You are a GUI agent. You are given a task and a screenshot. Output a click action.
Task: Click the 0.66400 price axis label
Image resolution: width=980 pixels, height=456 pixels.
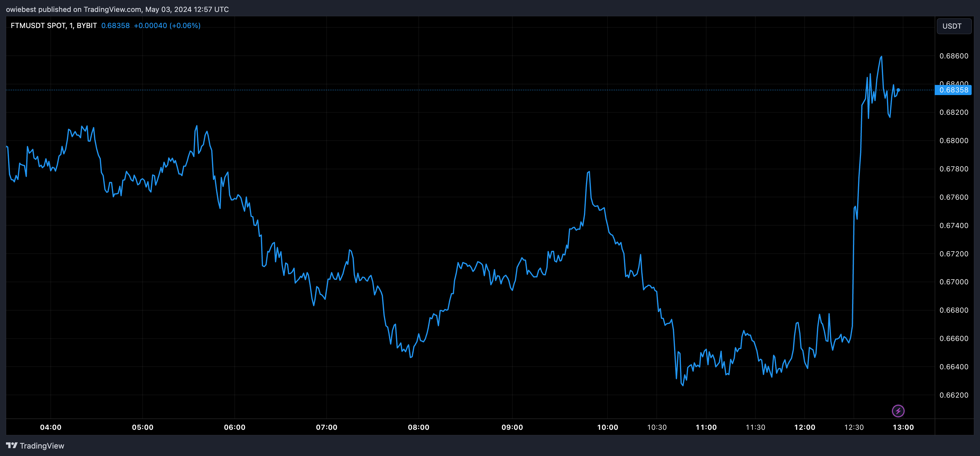954,367
